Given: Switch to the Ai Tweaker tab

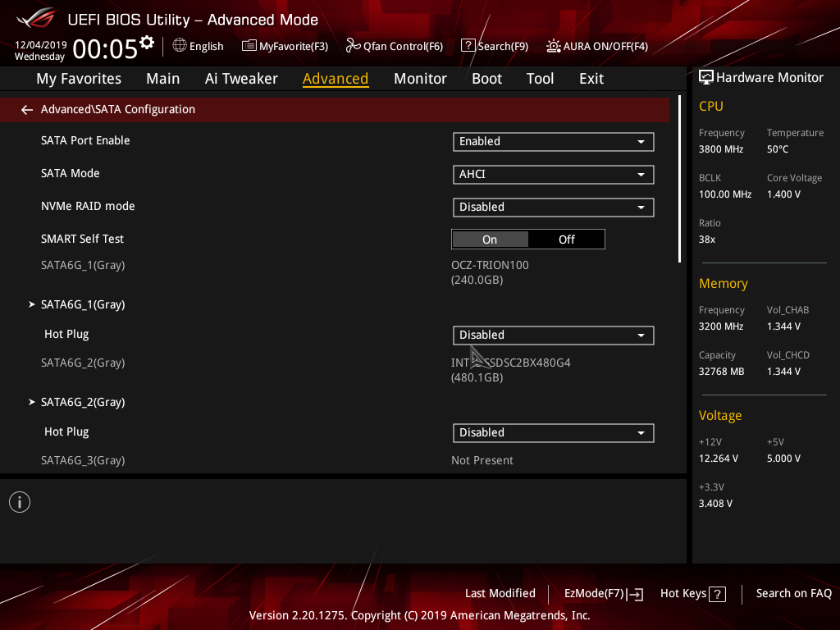Looking at the screenshot, I should 241,79.
